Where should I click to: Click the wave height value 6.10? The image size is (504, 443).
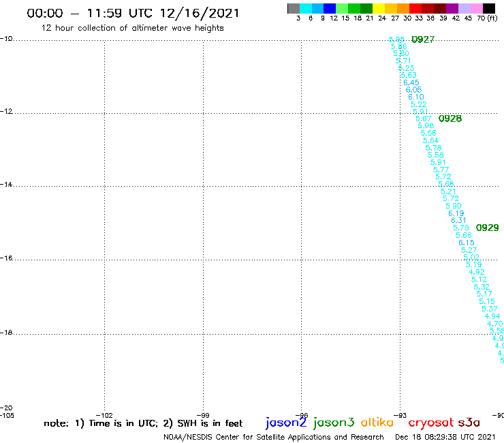tap(416, 97)
